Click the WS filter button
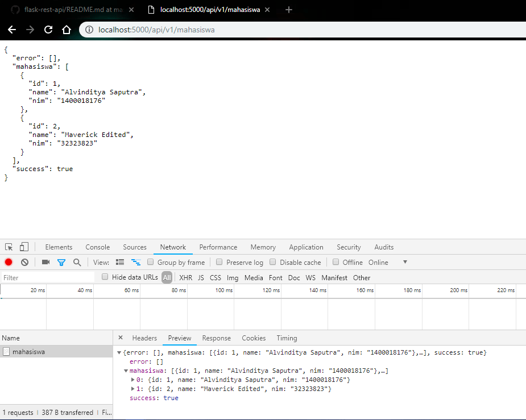Image resolution: width=526 pixels, height=420 pixels. tap(310, 277)
